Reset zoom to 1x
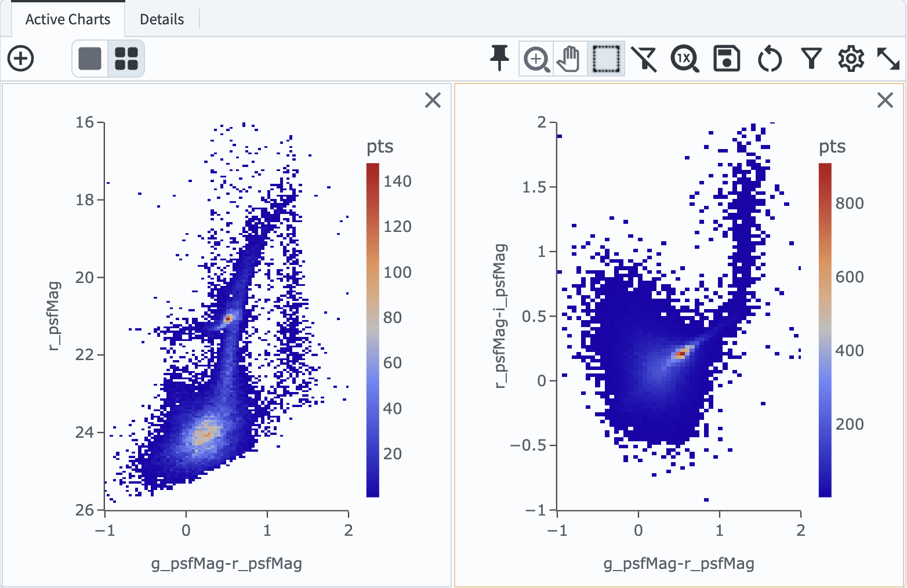This screenshot has height=588, width=907. coord(684,58)
